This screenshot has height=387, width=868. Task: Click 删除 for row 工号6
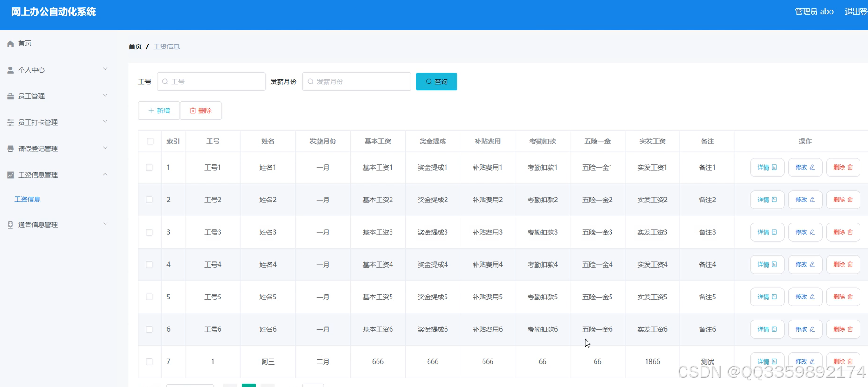[x=843, y=329]
